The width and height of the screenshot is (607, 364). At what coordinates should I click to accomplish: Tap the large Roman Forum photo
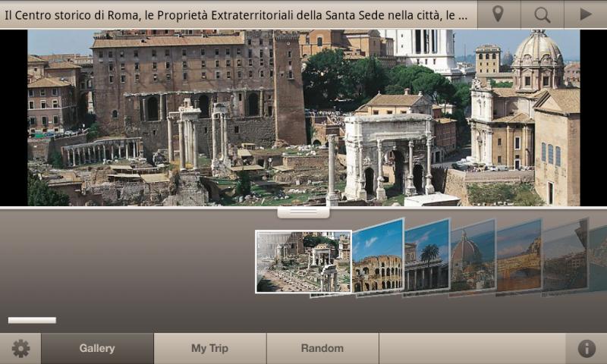pos(303,118)
